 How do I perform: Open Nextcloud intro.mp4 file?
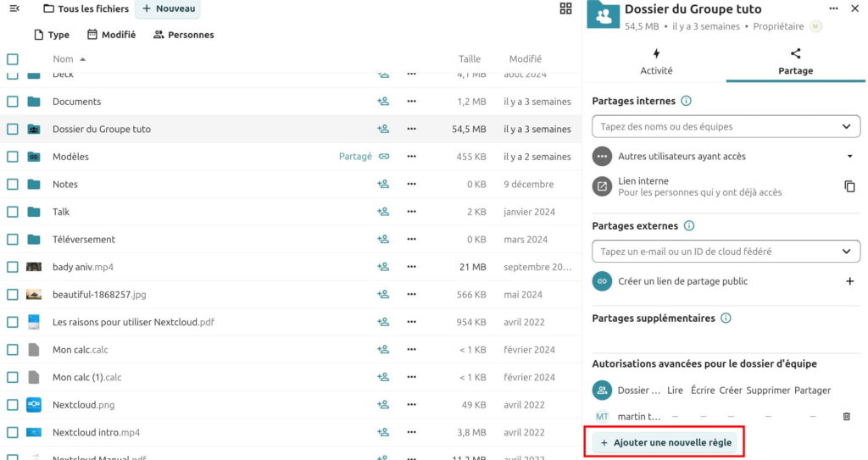pos(97,432)
